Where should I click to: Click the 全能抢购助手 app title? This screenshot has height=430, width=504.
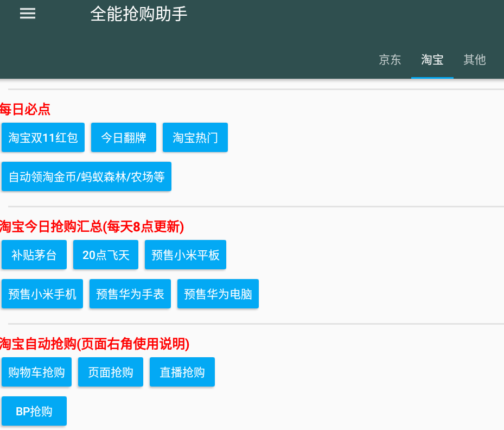click(x=139, y=14)
